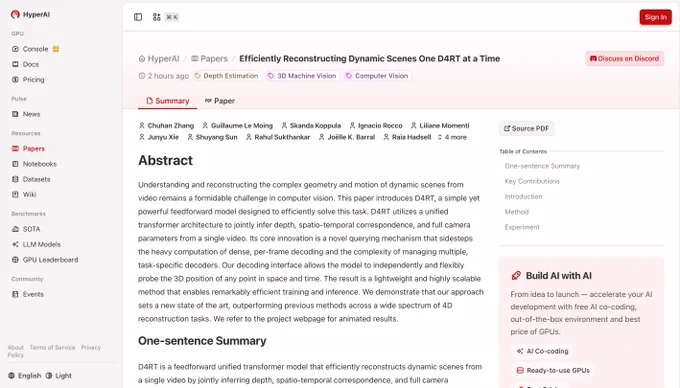Select Papers in the sidebar
The image size is (680, 388).
coord(28,148)
